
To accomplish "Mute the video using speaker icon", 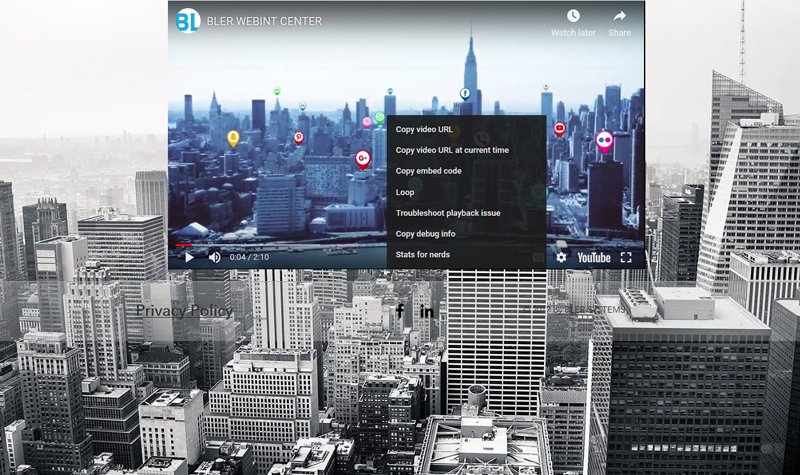I will [x=215, y=257].
